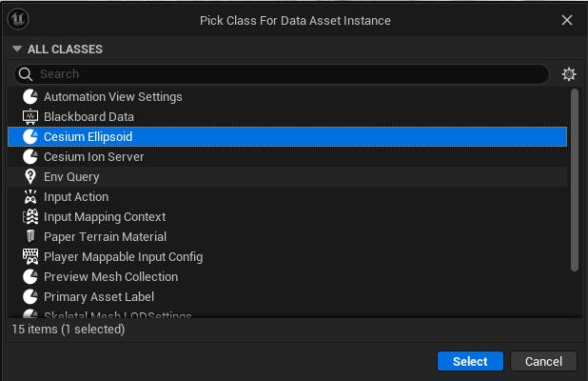Click the Unreal Engine logo icon

tap(18, 19)
